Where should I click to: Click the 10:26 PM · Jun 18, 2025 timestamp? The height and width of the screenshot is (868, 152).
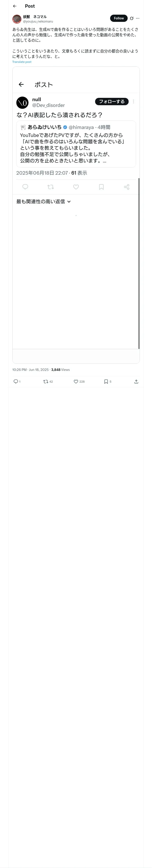(x=30, y=370)
